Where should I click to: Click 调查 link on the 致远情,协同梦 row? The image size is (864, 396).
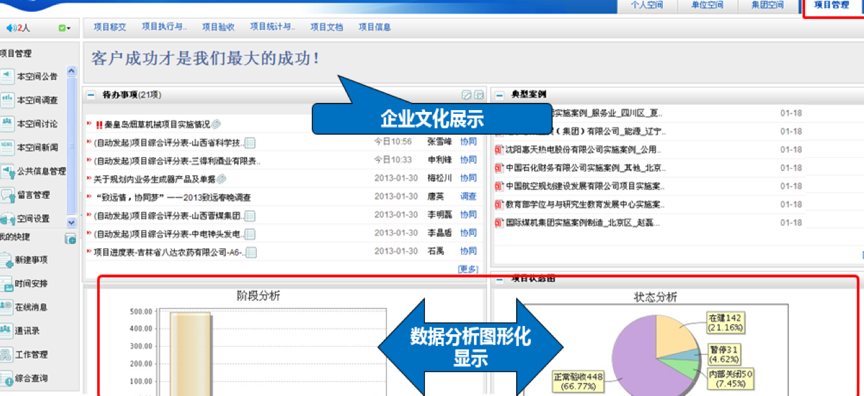pos(468,196)
